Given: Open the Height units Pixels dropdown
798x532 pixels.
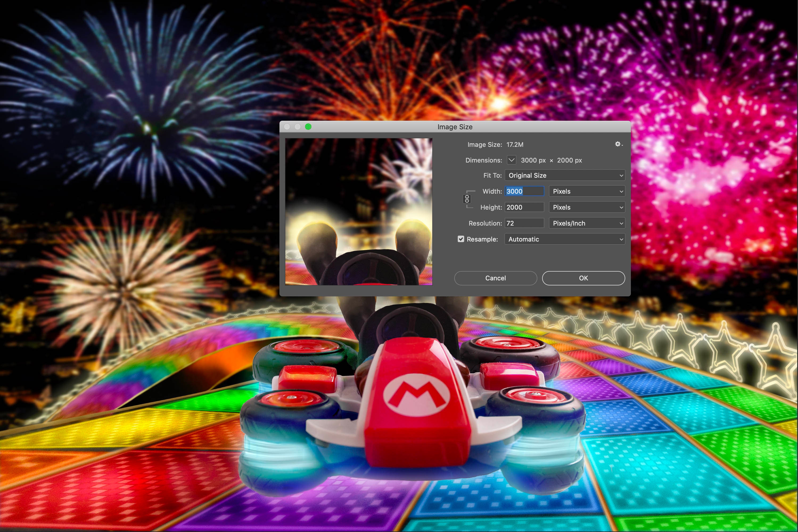Looking at the screenshot, I should 587,207.
